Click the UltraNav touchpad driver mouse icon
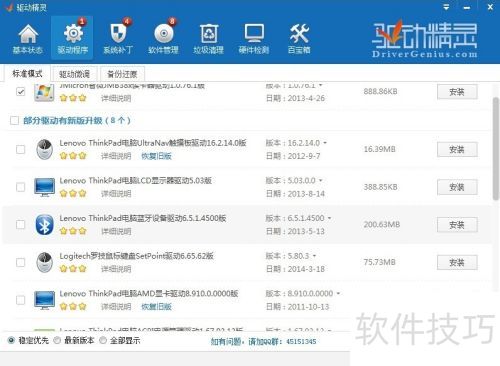This screenshot has height=366, width=500. (45, 149)
